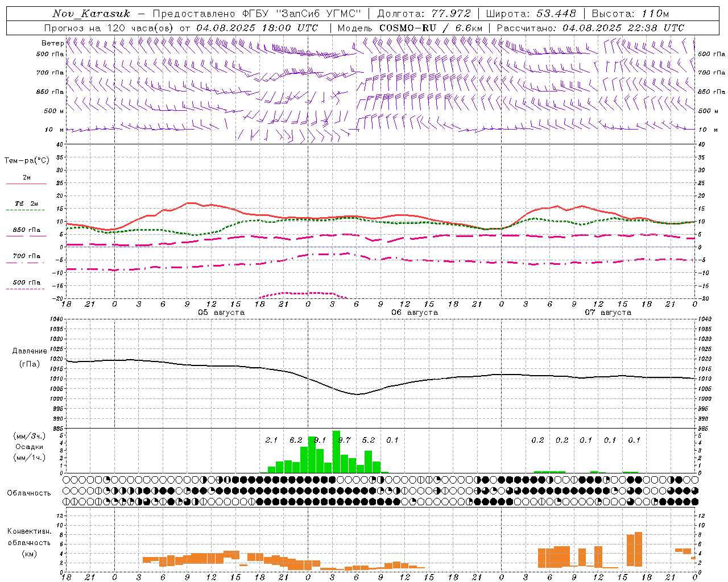Click the '(мм/3ч.)' precipitation unit label
Screen dimensions: 728x582
pos(30,436)
